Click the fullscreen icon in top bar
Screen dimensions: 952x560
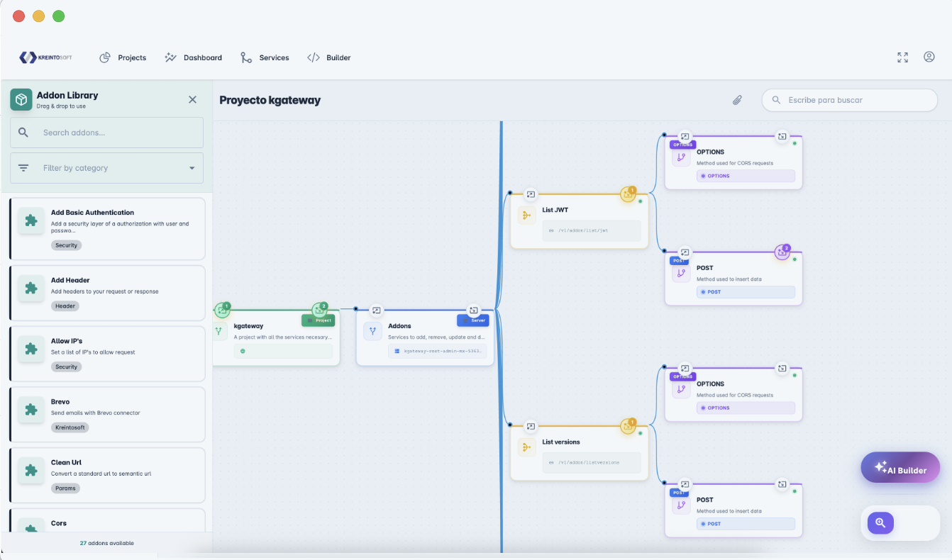point(902,57)
